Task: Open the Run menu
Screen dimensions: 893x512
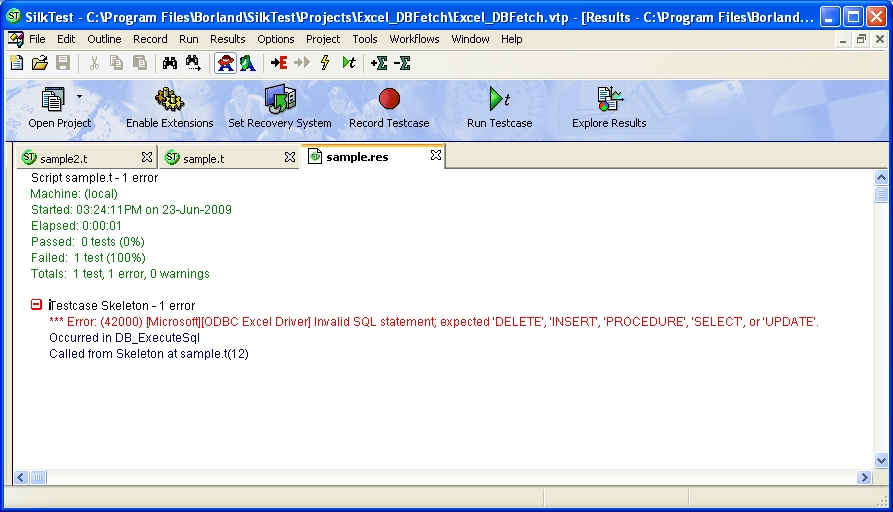Action: 189,39
